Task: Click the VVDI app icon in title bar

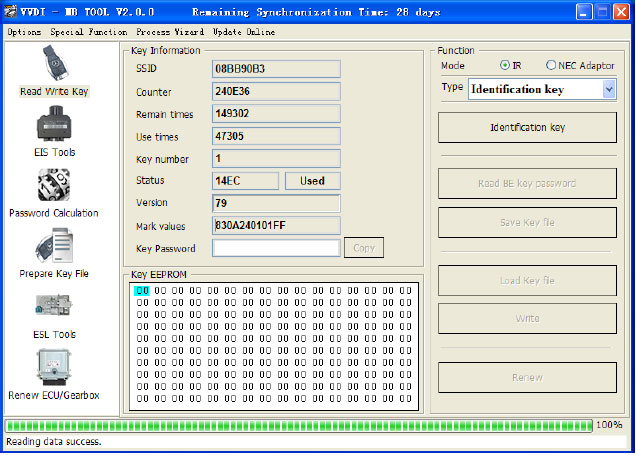Action: tap(10, 11)
